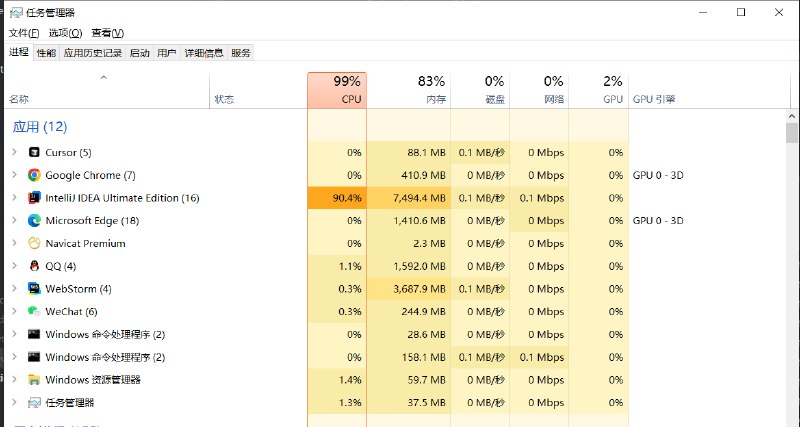
Task: Switch to the 详细信息 tab
Action: (x=204, y=53)
